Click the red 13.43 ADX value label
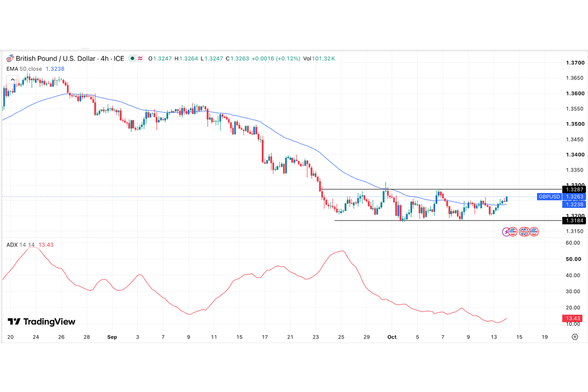 (573, 318)
